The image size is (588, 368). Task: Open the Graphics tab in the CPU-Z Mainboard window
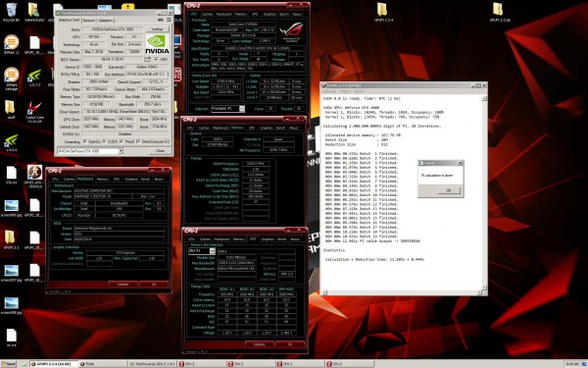tap(131, 180)
